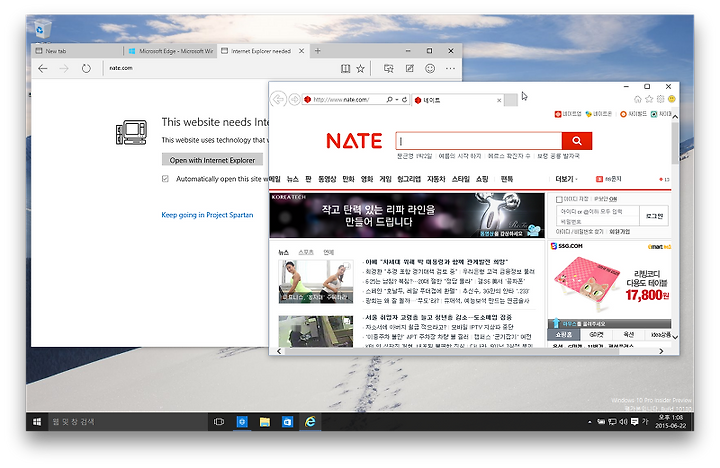720x468 pixels.
Task: Show hidden system tray icons
Action: point(590,422)
